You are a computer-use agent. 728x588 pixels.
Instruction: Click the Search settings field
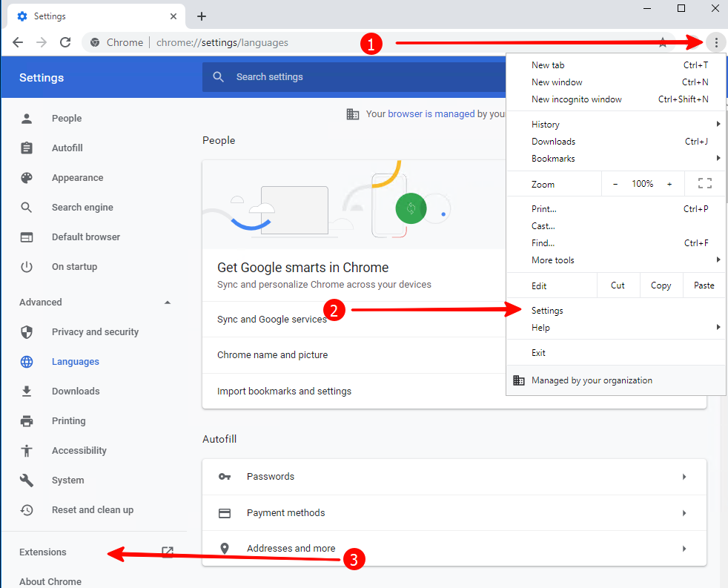(x=354, y=76)
